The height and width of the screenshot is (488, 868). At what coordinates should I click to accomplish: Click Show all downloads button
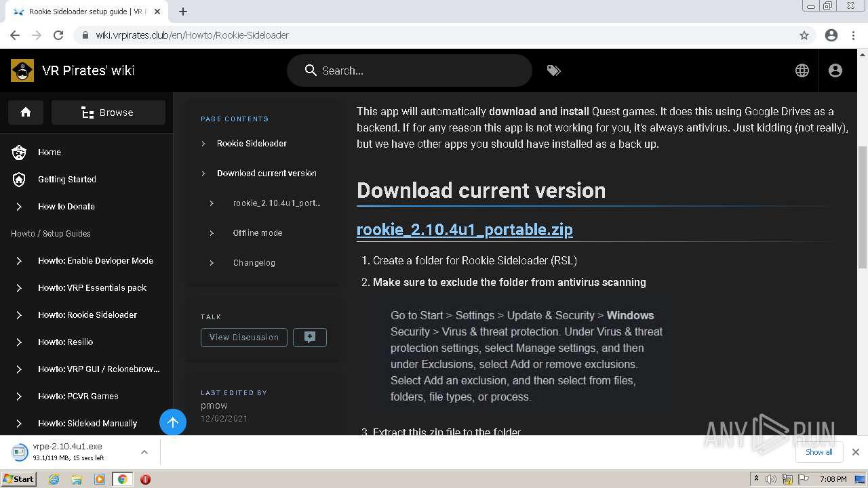pos(819,452)
